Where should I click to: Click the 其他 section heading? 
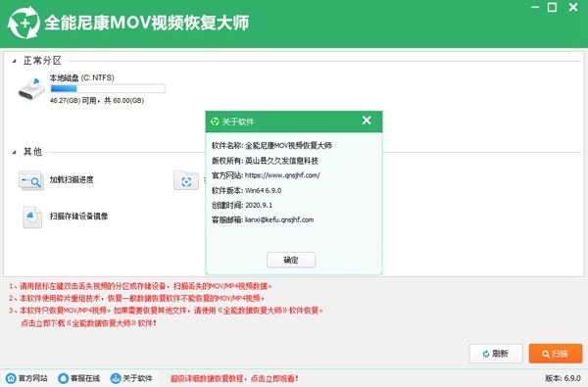point(32,152)
